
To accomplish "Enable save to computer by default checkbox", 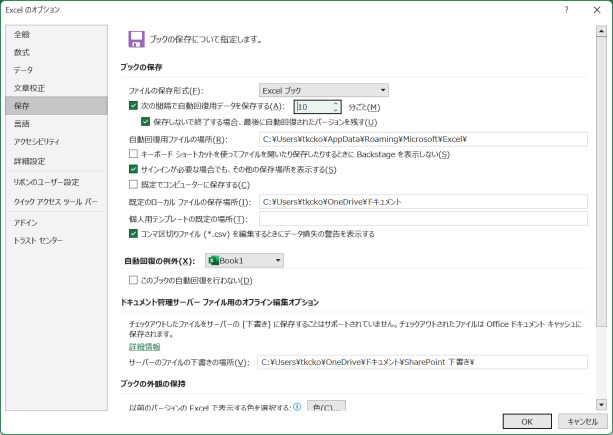I will 133,184.
